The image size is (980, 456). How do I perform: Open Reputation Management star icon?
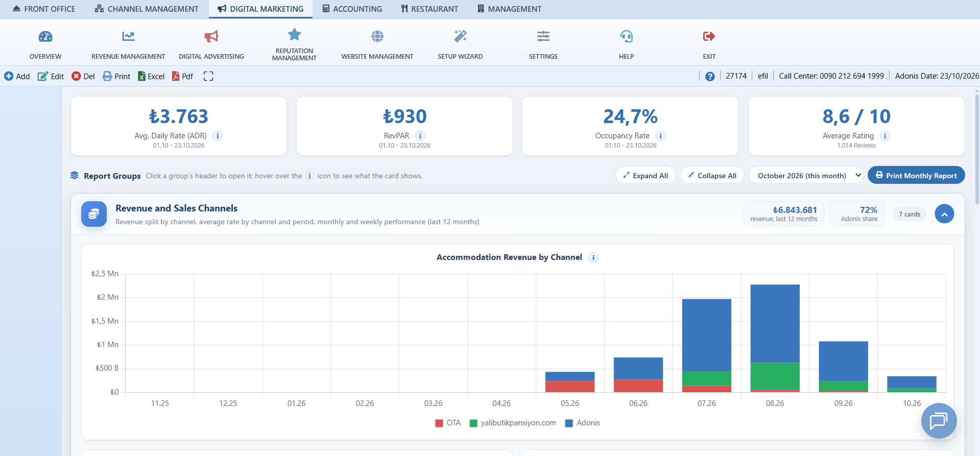294,34
